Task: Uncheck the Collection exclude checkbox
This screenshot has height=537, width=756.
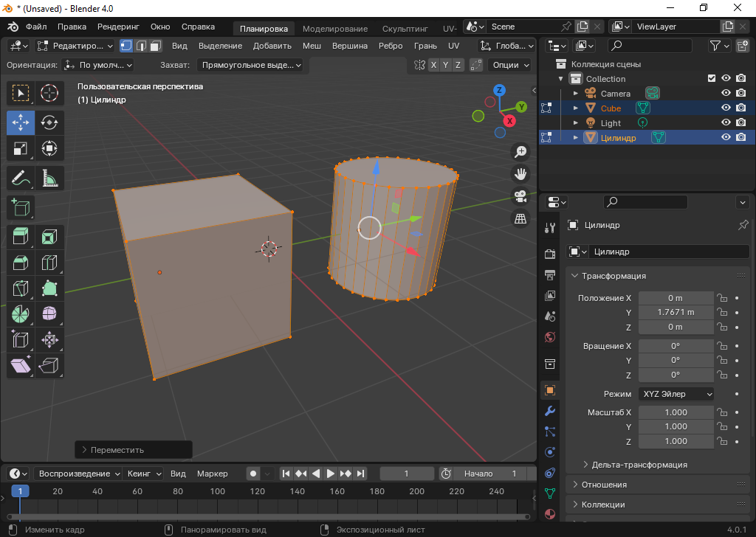Action: (712, 78)
